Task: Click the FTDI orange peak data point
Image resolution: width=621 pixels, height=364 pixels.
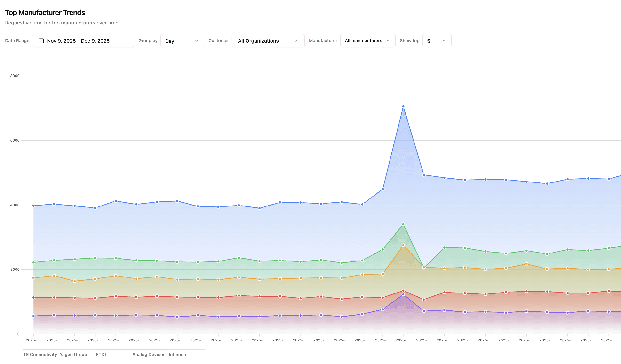Action: pyautogui.click(x=403, y=245)
